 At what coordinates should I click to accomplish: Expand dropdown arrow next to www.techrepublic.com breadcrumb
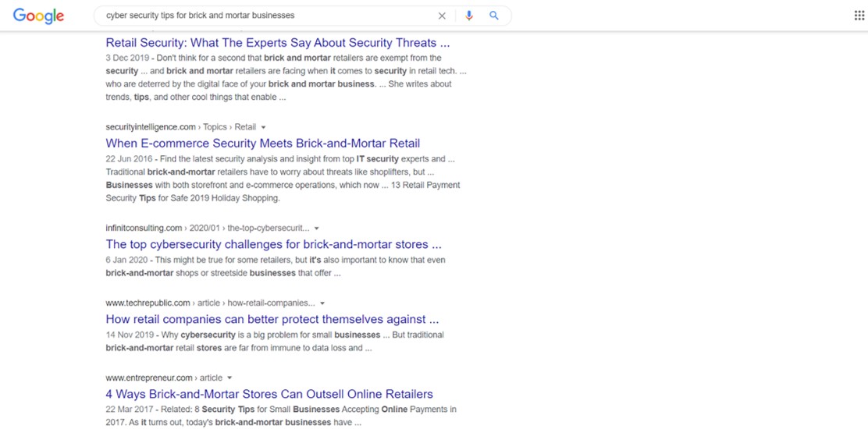(x=322, y=303)
